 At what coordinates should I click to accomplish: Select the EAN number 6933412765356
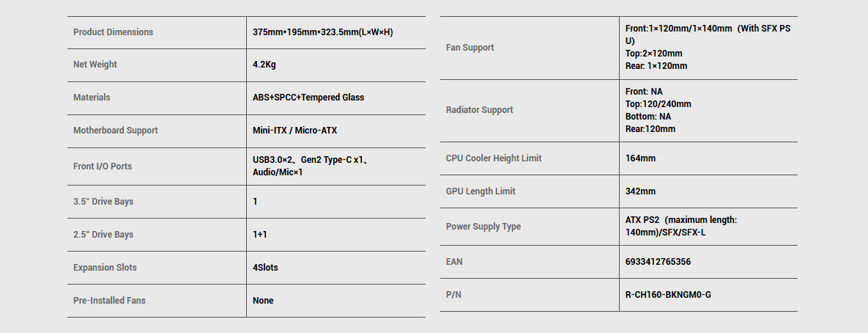click(659, 262)
